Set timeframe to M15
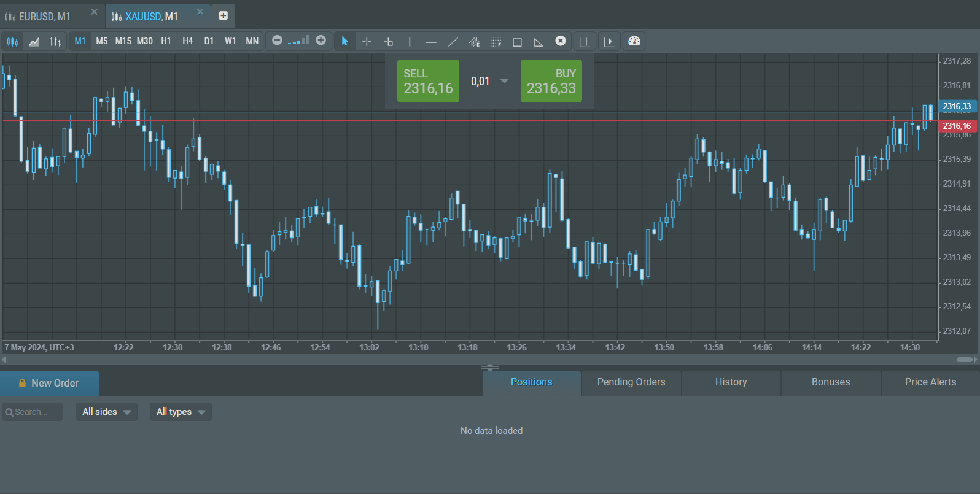This screenshot has height=494, width=980. (x=123, y=41)
